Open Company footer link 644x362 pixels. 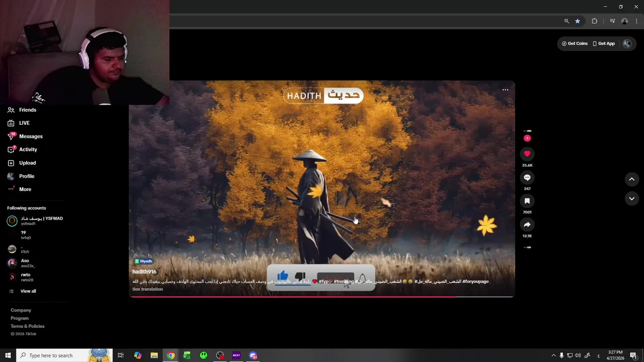[21, 310]
